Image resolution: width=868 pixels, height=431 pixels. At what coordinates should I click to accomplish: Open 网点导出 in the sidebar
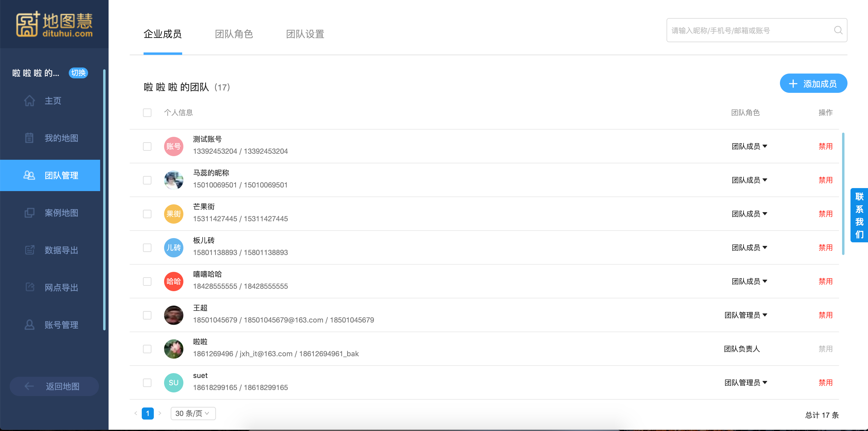[x=50, y=287]
